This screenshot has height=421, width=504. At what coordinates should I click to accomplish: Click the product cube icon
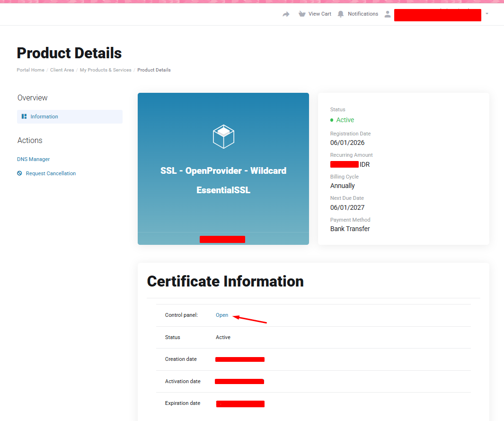223,137
